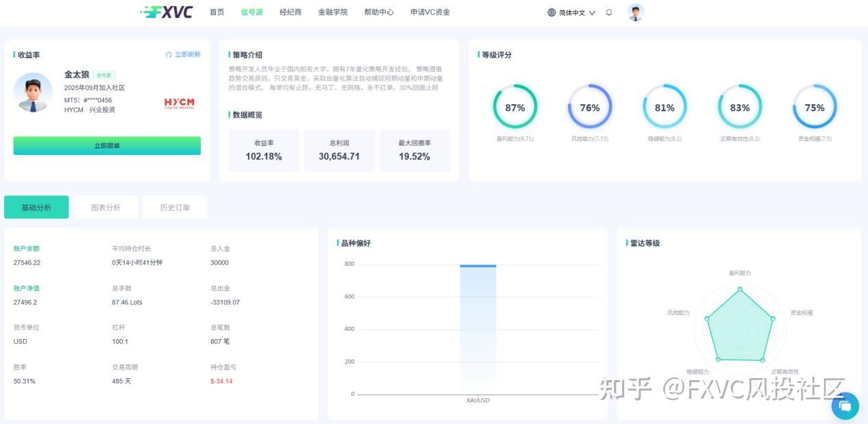Click the 81% 稳健能力 progress ring
Screen dimensions: 868x424
[x=665, y=108]
